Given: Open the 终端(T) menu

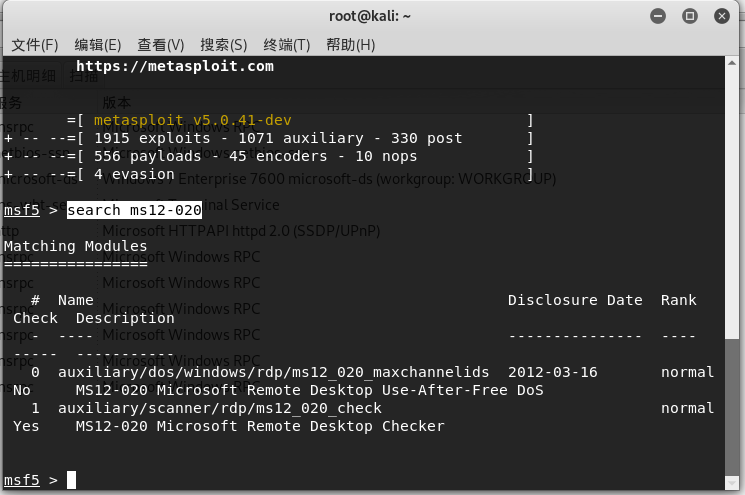Looking at the screenshot, I should pos(287,45).
